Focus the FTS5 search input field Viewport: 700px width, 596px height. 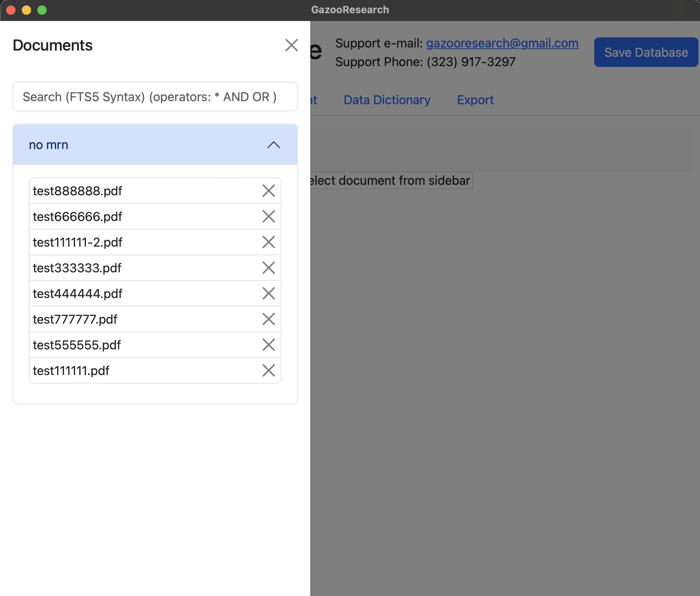[x=155, y=96]
